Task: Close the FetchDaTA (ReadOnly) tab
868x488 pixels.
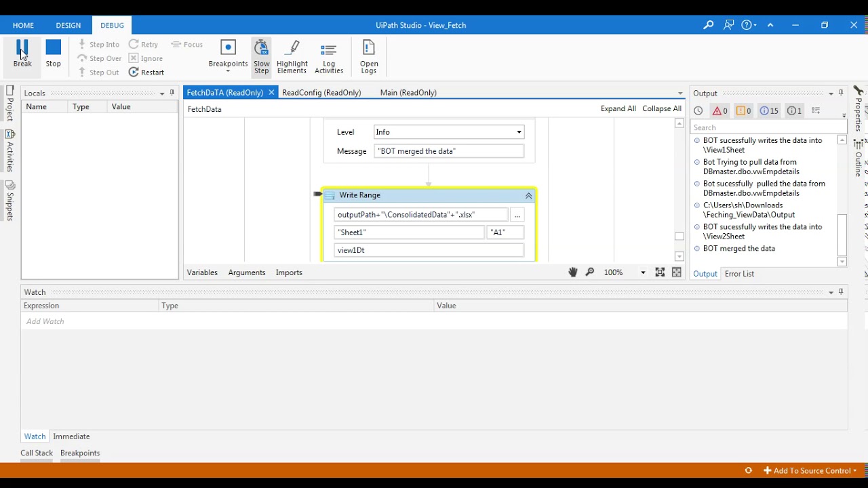Action: click(x=271, y=93)
